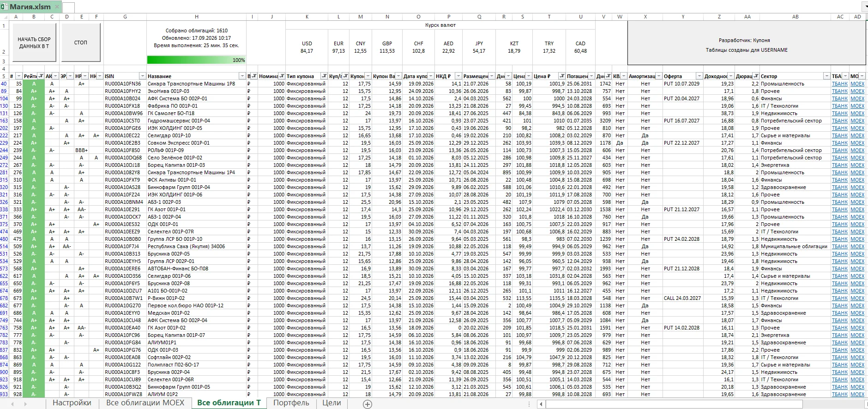Select column H header
868x409 pixels.
tap(196, 17)
